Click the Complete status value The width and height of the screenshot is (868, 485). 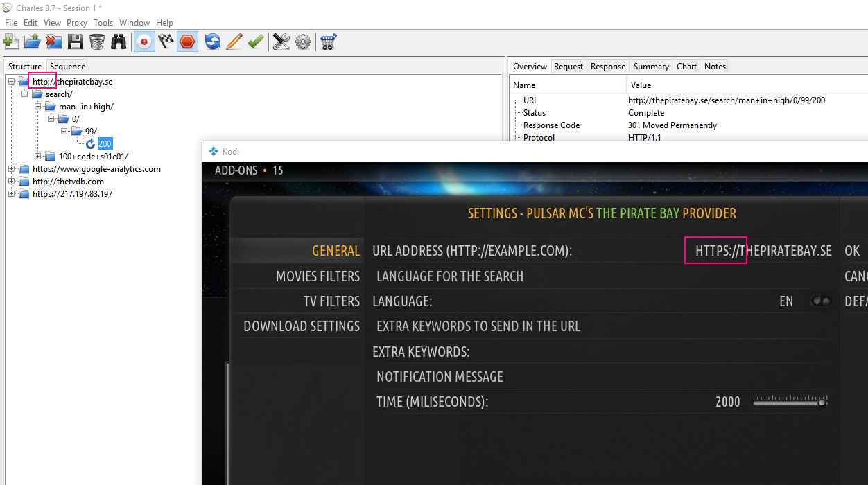point(646,113)
